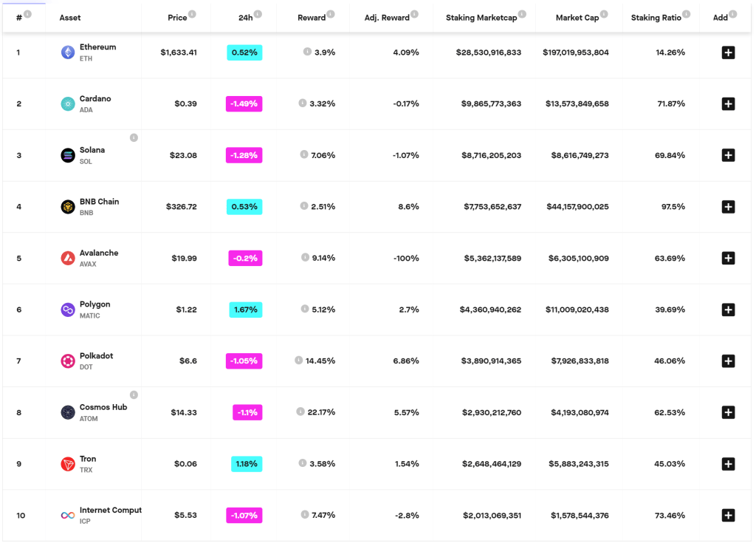Add Ethereum using its plus button
Viewport: 756px width, 546px height.
(x=728, y=52)
